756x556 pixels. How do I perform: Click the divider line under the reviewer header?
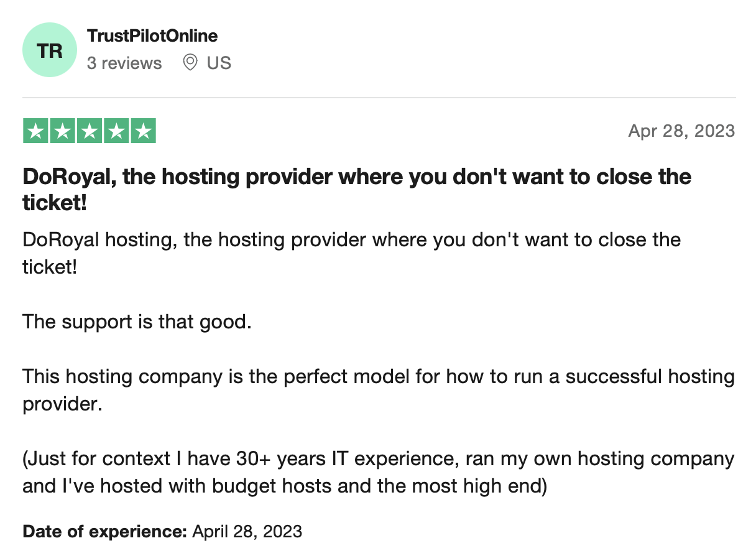pos(379,98)
